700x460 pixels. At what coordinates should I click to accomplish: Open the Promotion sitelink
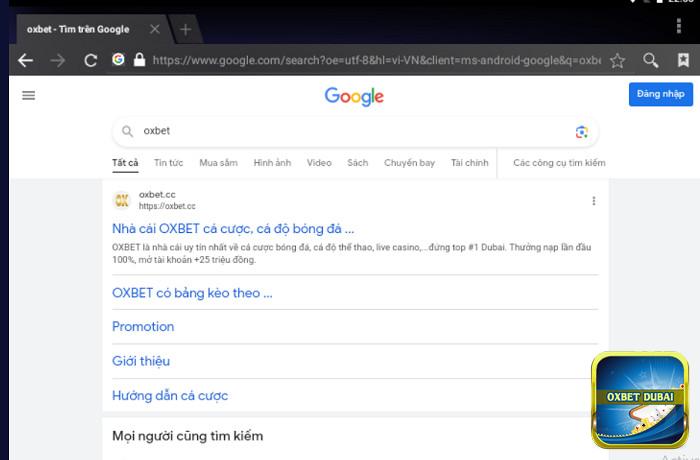click(x=143, y=326)
